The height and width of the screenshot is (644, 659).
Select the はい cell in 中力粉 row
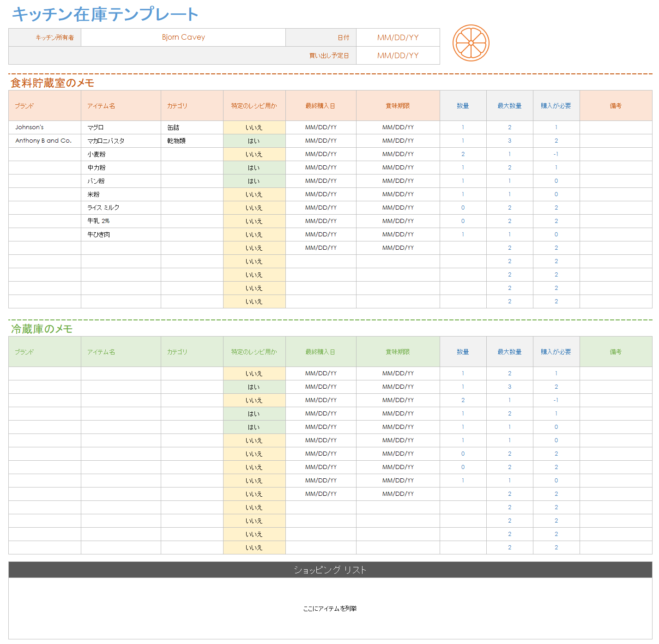click(254, 168)
